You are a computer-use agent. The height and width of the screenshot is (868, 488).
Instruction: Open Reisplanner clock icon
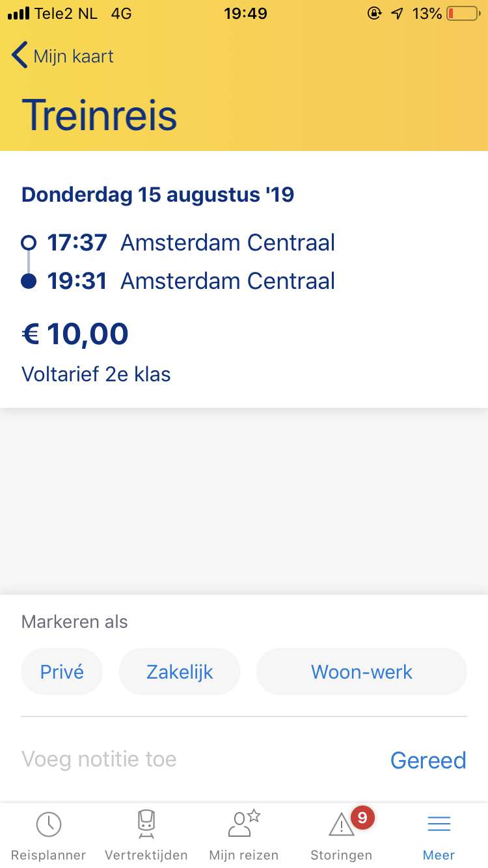coord(49,824)
